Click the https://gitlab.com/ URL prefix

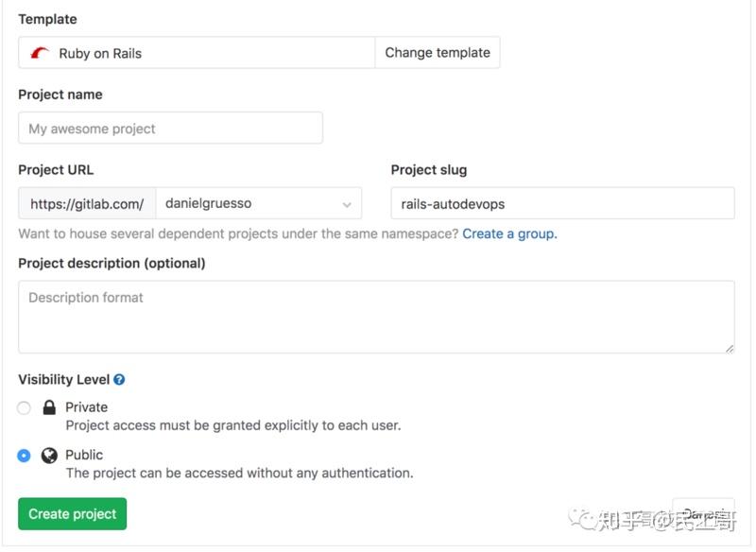tap(87, 202)
